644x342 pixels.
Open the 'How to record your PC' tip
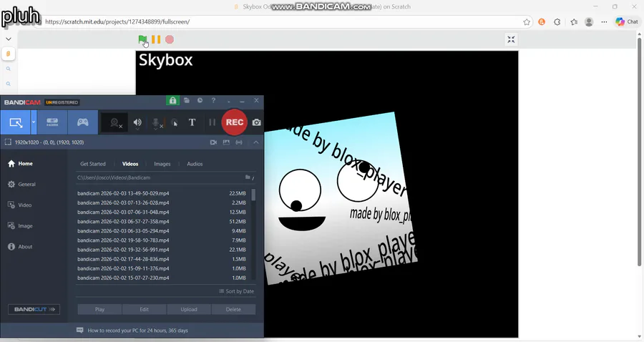(x=132, y=331)
